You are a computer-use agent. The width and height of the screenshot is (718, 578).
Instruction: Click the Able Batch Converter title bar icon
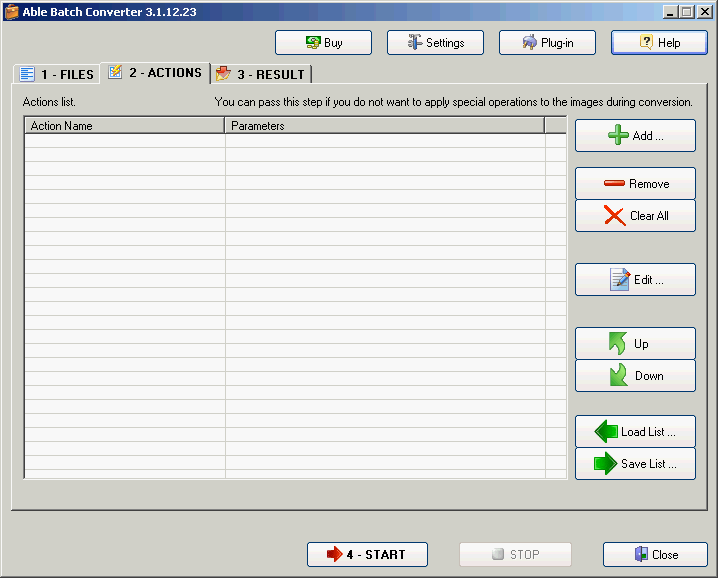pyautogui.click(x=11, y=11)
